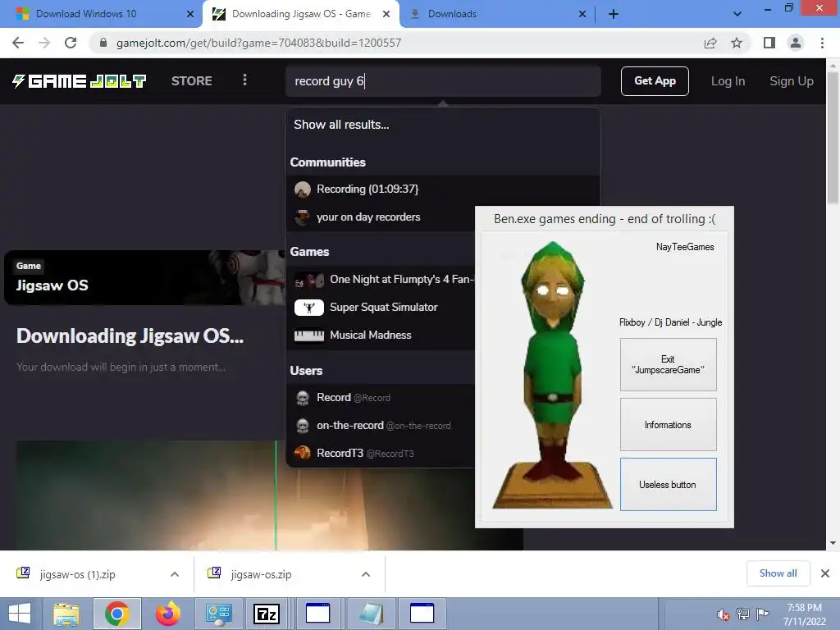Open File Explorer from the taskbar
This screenshot has height=630, width=840.
pyautogui.click(x=66, y=614)
